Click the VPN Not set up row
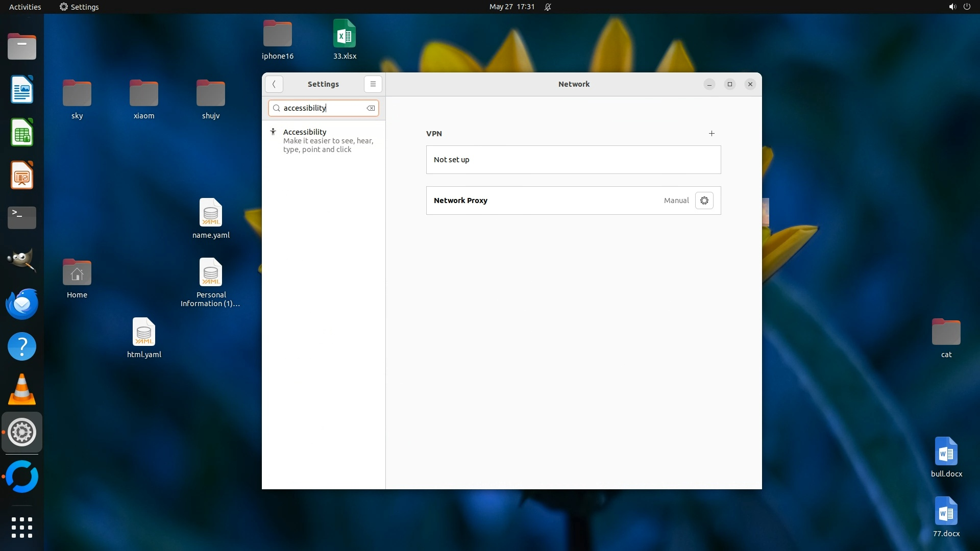 pyautogui.click(x=573, y=160)
